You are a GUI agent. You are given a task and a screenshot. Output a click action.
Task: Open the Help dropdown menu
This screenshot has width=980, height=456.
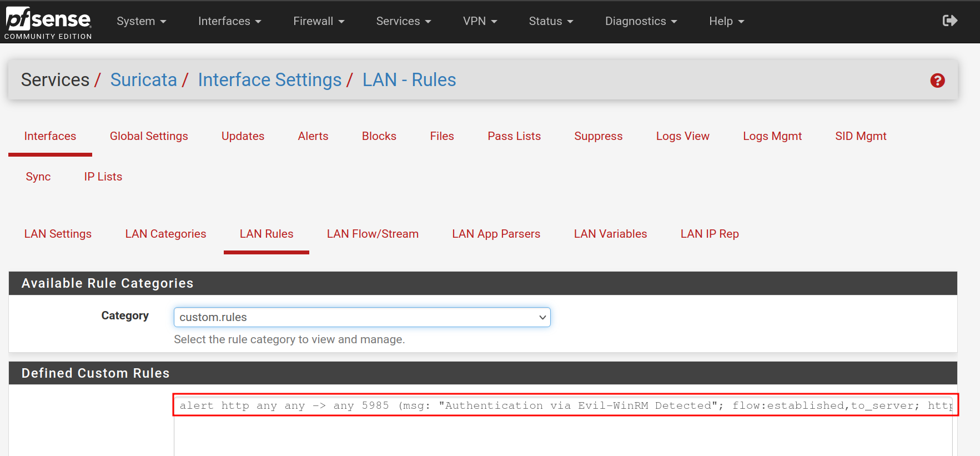pyautogui.click(x=726, y=21)
